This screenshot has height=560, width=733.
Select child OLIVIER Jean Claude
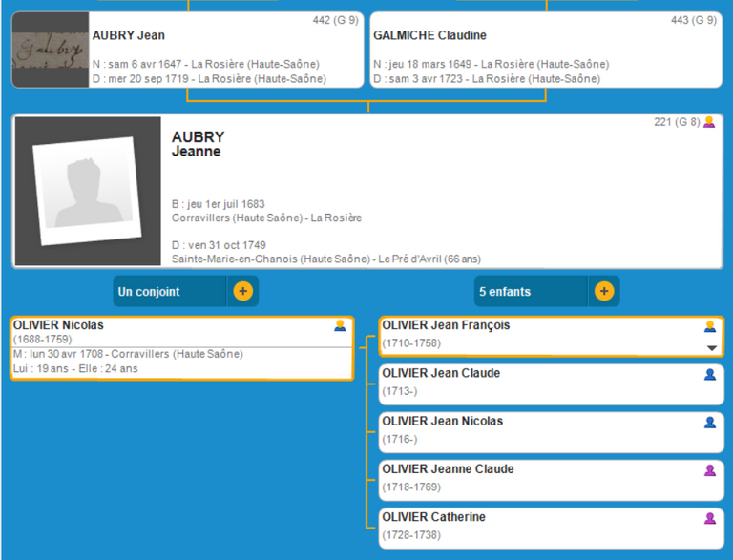(x=534, y=384)
